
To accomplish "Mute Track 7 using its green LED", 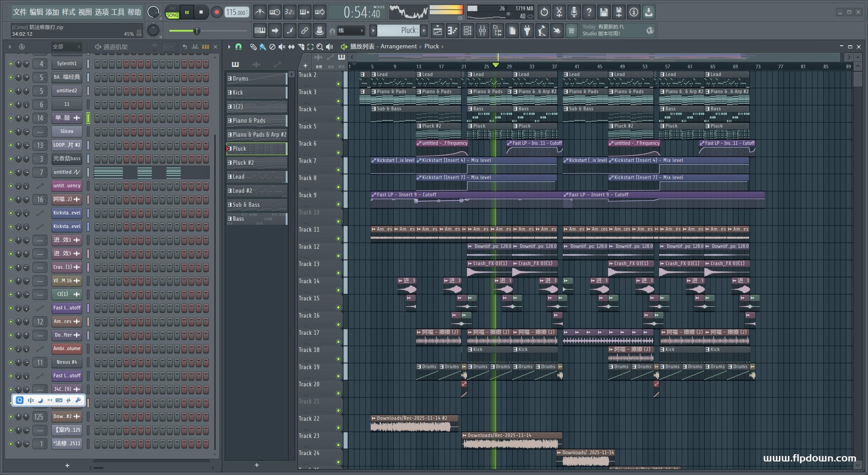I will point(338,170).
